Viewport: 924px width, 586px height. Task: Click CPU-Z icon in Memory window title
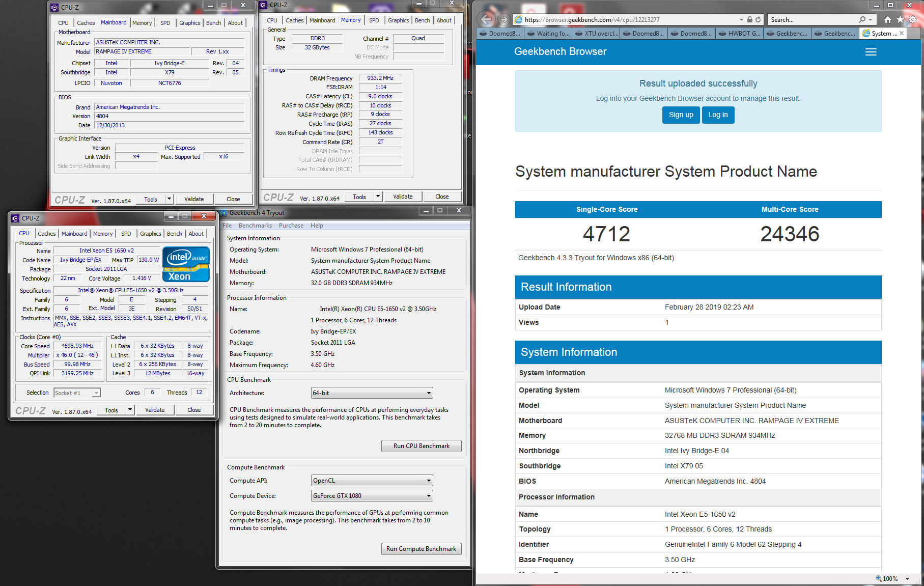[x=264, y=5]
